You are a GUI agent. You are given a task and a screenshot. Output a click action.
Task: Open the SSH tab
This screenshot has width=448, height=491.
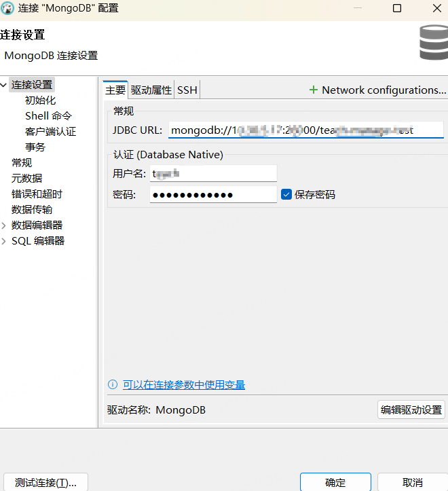pyautogui.click(x=187, y=90)
